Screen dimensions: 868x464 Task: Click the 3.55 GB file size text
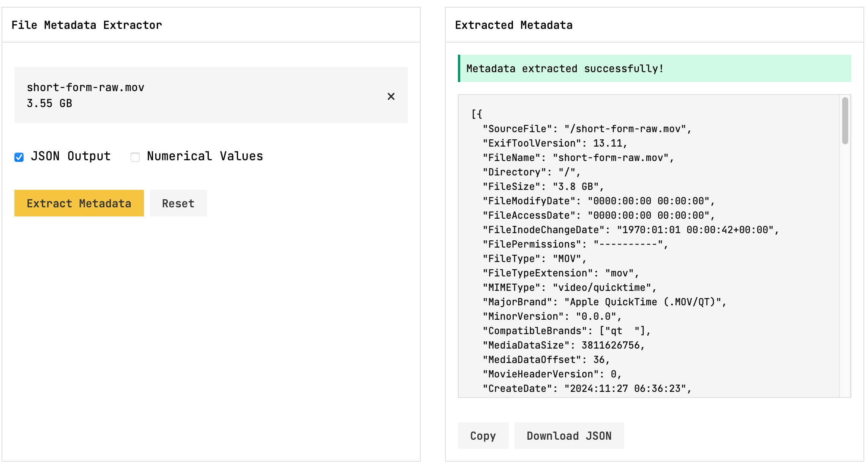click(x=49, y=103)
